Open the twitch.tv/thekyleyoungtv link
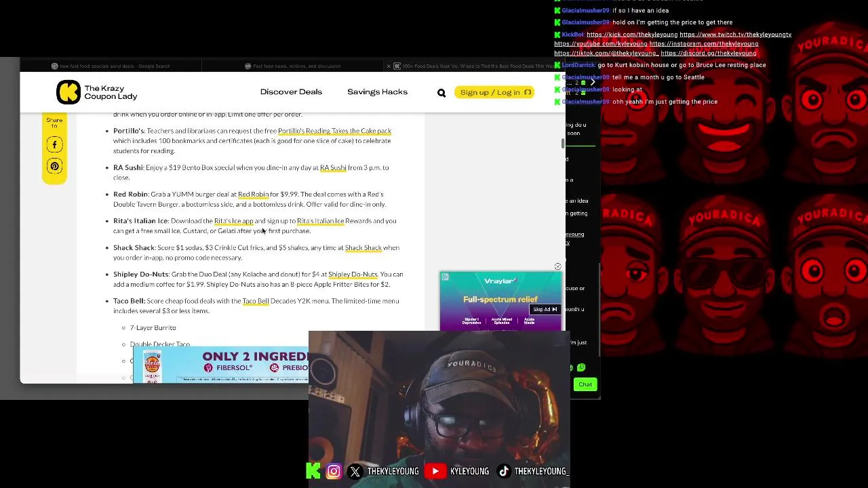868x488 pixels. point(735,35)
